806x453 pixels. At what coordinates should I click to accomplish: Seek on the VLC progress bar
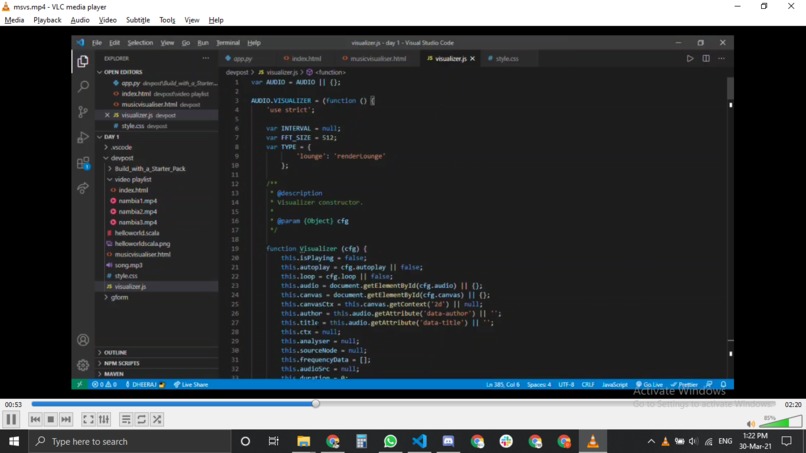pyautogui.click(x=403, y=404)
